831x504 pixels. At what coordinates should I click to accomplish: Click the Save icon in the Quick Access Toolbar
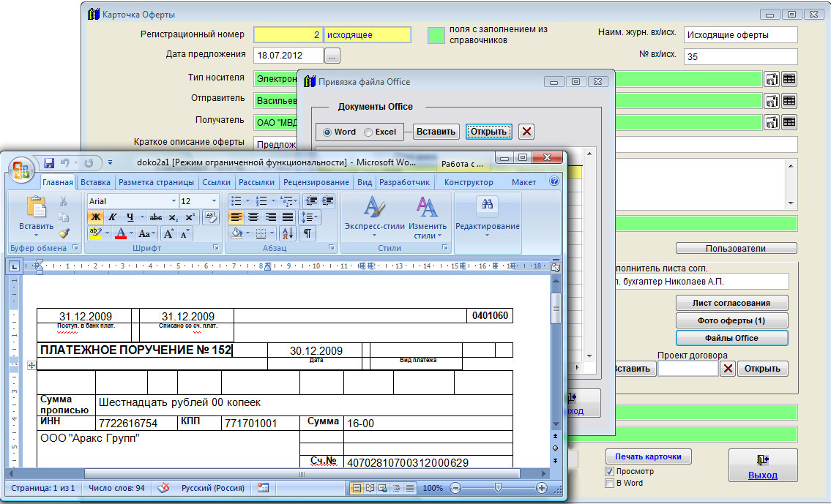pyautogui.click(x=49, y=162)
